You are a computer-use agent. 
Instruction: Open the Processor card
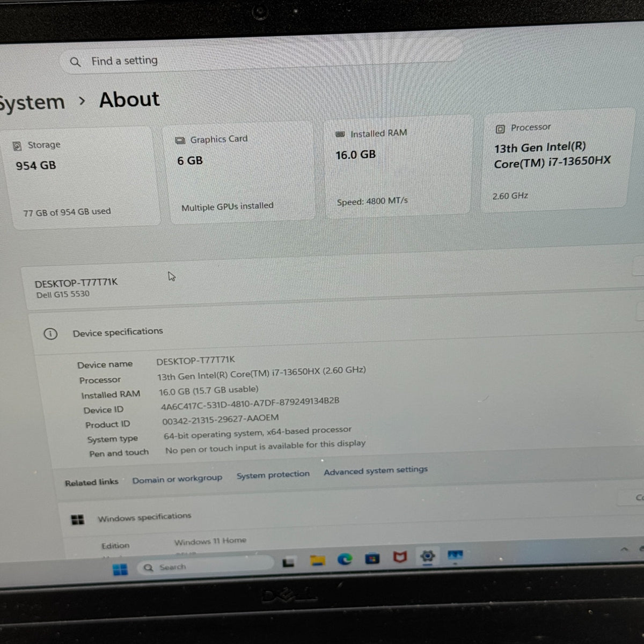point(555,159)
